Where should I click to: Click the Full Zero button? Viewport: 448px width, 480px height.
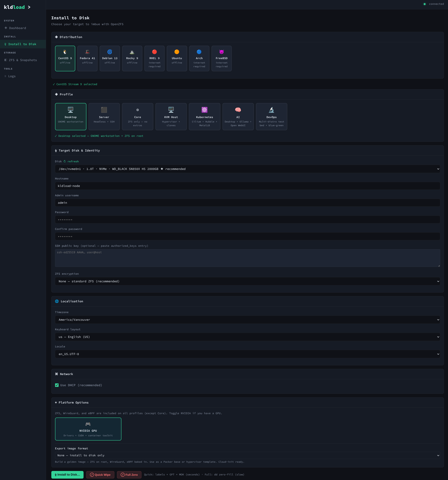click(x=129, y=475)
